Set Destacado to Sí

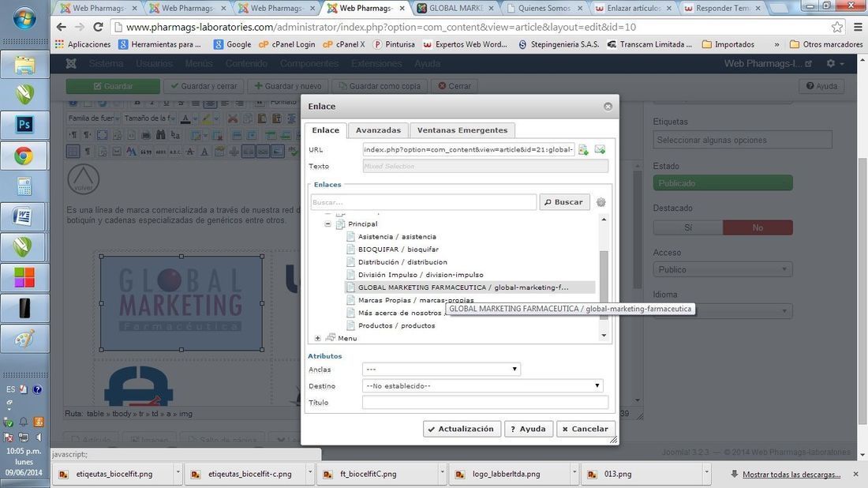click(x=688, y=227)
